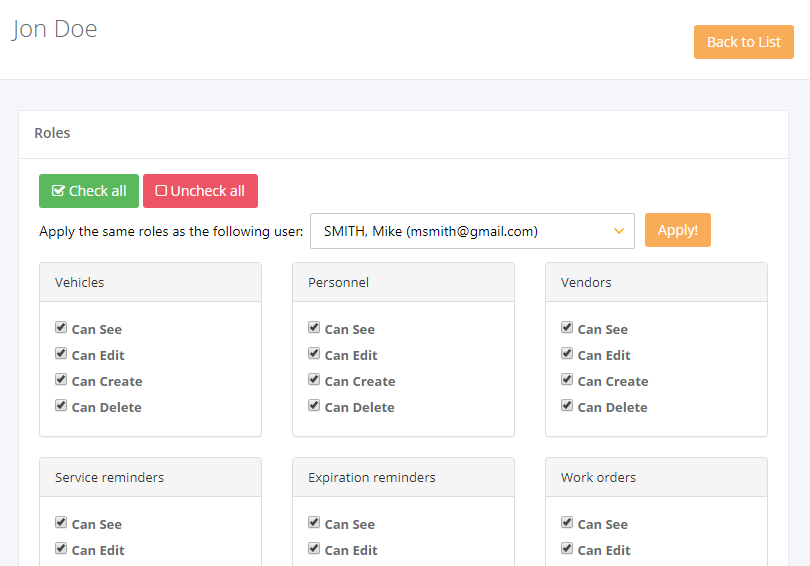Disable Work orders Can See permission
Screen dimensions: 810x566
coord(567,522)
